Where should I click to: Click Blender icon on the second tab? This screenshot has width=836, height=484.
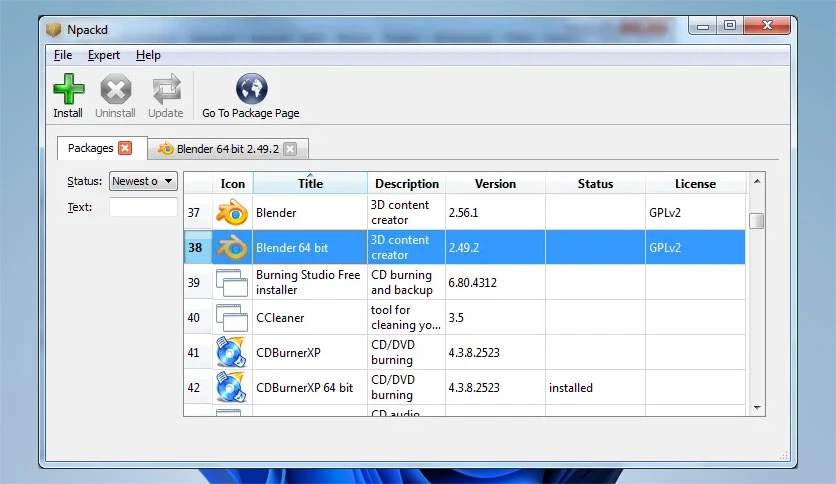[x=166, y=149]
